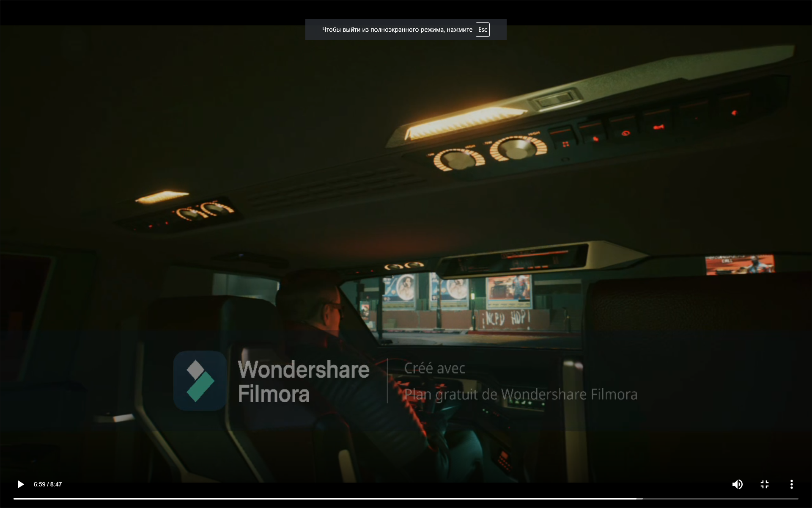Click "Plan gratuit de Wondershare Filmora" text

pyautogui.click(x=520, y=395)
